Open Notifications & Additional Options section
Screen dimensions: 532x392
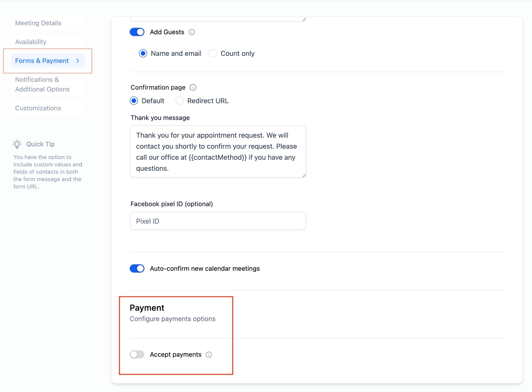click(42, 84)
